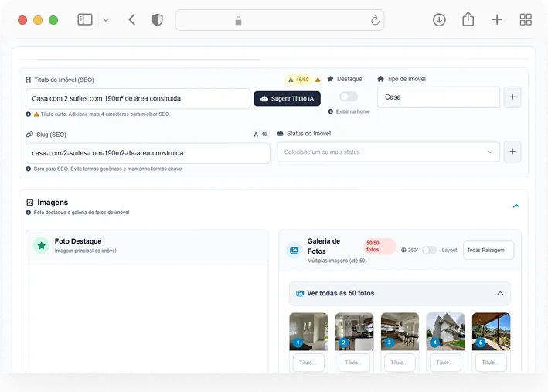The height and width of the screenshot is (392, 548).
Task: Click the photo icon in Ver todas as 50 fotos
Action: click(300, 293)
